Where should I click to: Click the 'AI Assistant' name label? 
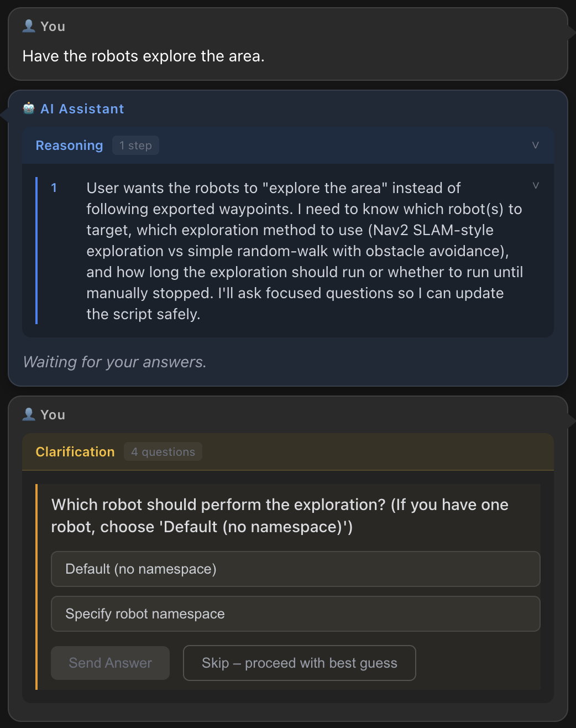click(82, 109)
